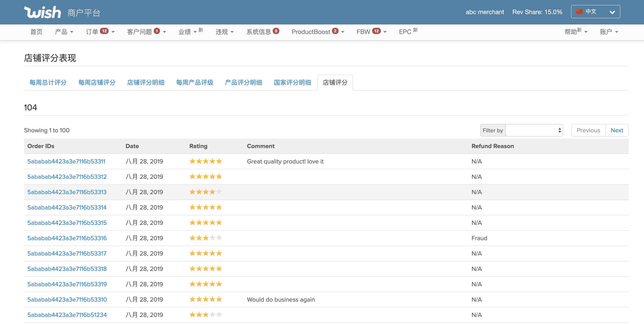The width and height of the screenshot is (644, 324).
Task: Click three-star rating for order ending 51234
Action: pos(206,315)
